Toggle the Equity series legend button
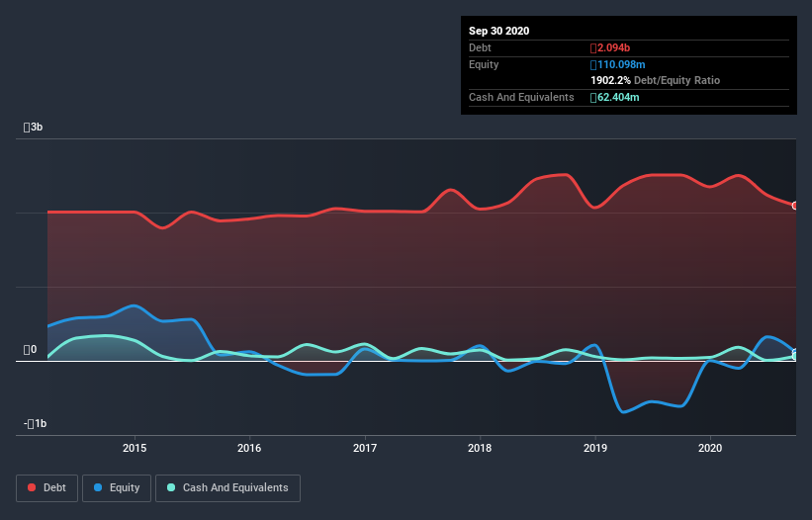Viewport: 812px width, 520px height. click(117, 488)
